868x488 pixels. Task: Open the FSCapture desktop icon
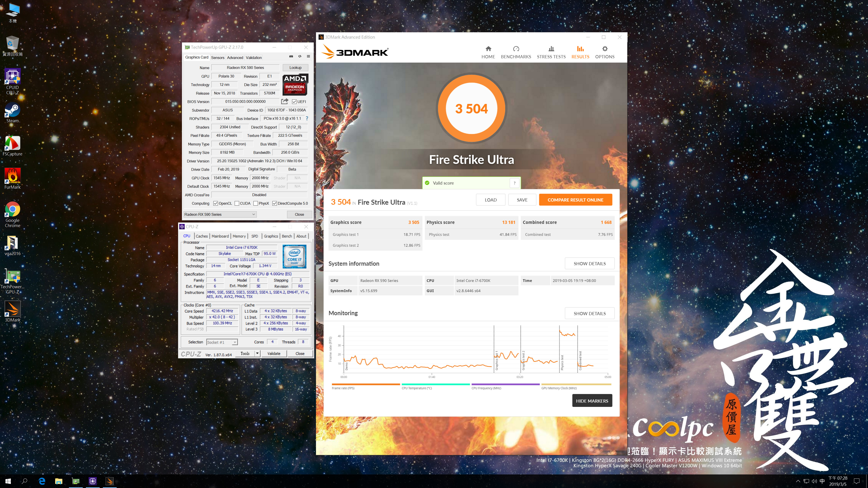[12, 146]
